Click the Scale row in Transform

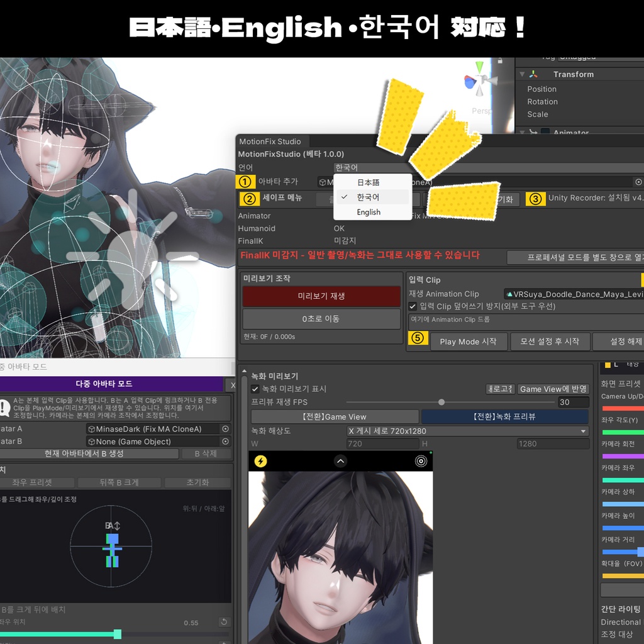click(x=538, y=114)
